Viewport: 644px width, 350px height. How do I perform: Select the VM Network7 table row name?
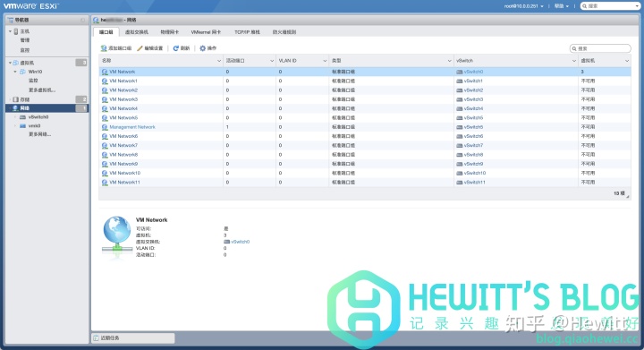pos(123,145)
